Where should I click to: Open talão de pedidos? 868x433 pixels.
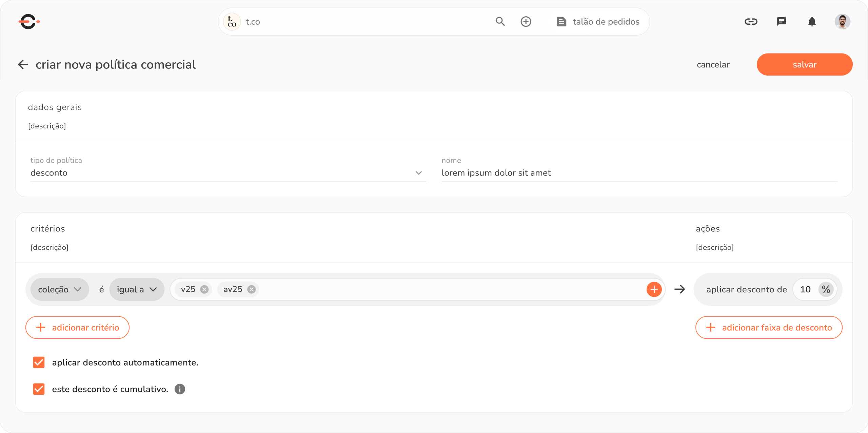click(x=598, y=22)
